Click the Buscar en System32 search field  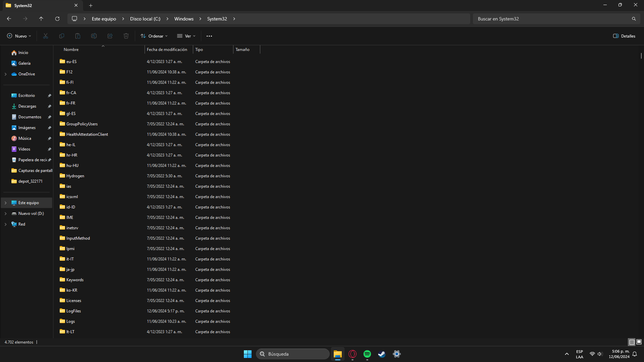(x=550, y=19)
